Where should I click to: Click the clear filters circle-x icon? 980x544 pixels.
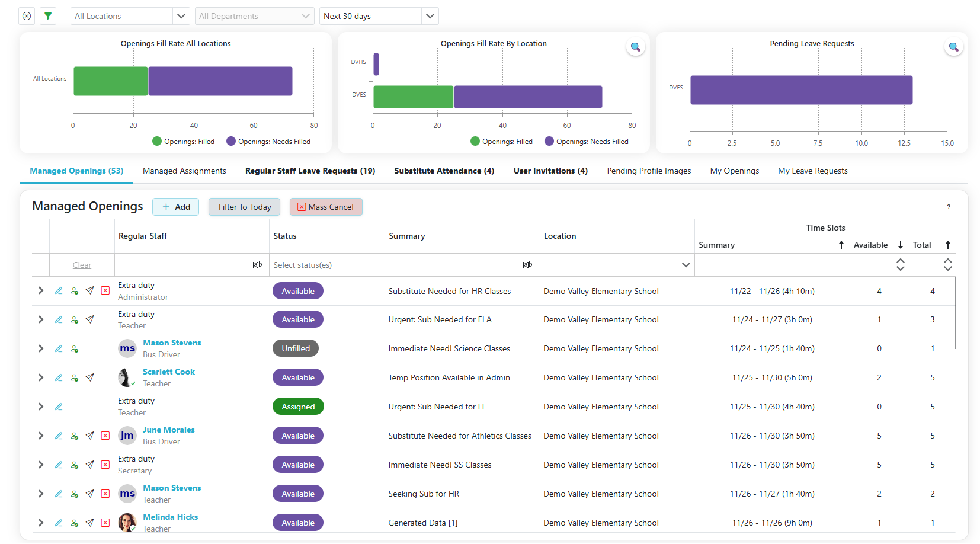[x=27, y=16]
